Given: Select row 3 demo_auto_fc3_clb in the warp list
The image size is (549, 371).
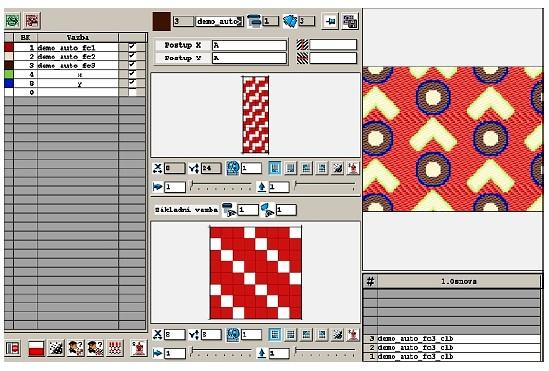Looking at the screenshot, I should (452, 339).
